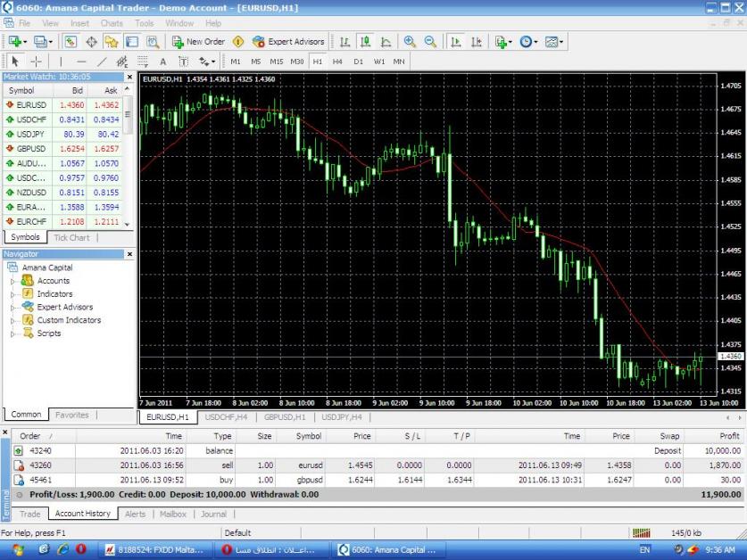Zoom in on the chart
747x560 pixels.
(410, 42)
